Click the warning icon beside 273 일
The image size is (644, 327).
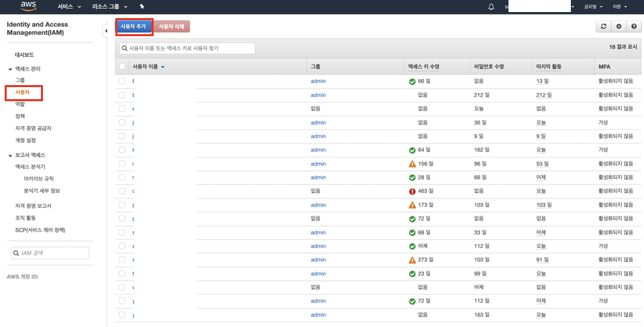point(412,260)
